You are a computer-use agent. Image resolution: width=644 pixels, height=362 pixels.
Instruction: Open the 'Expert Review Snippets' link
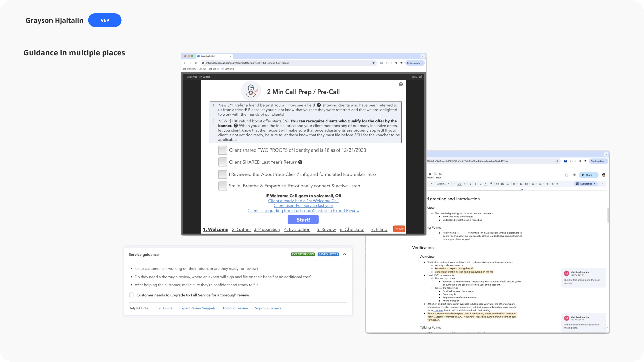tap(198, 308)
